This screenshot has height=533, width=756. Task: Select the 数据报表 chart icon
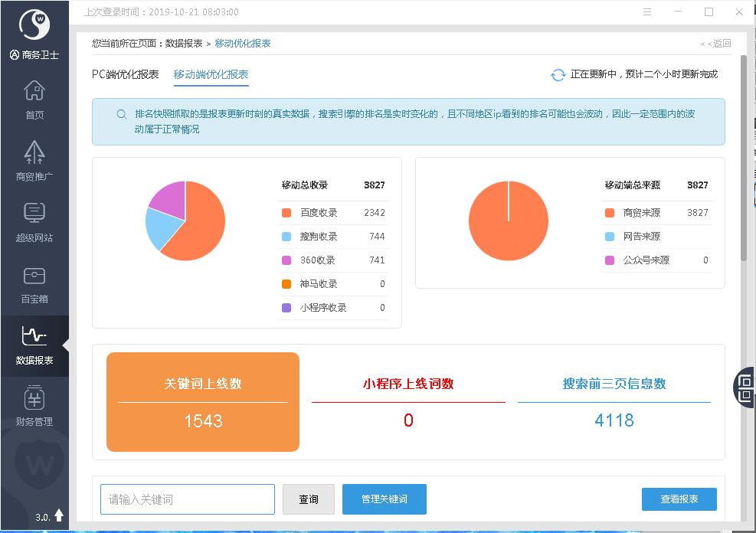(34, 336)
